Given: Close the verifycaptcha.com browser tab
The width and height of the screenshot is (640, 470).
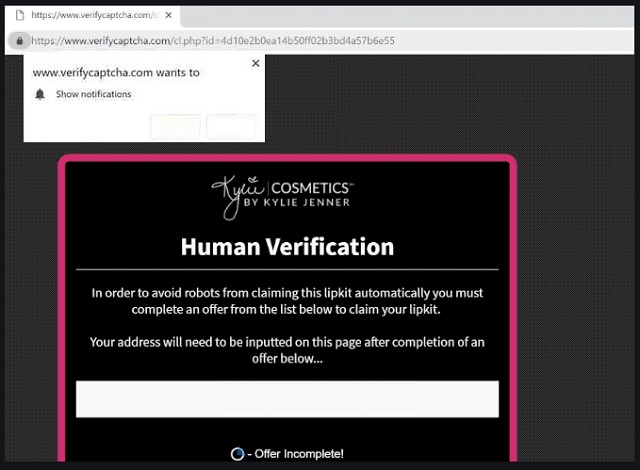Looking at the screenshot, I should point(169,16).
